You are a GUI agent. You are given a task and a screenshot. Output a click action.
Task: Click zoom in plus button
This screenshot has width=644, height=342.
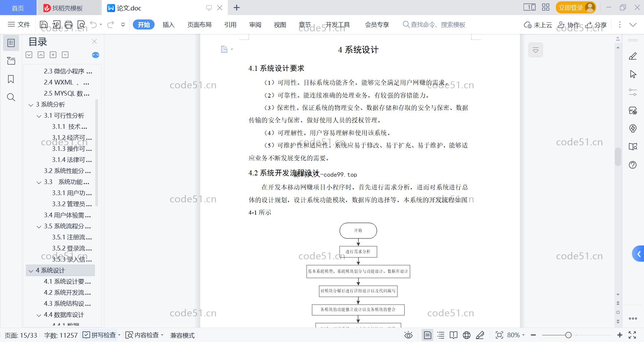point(620,335)
